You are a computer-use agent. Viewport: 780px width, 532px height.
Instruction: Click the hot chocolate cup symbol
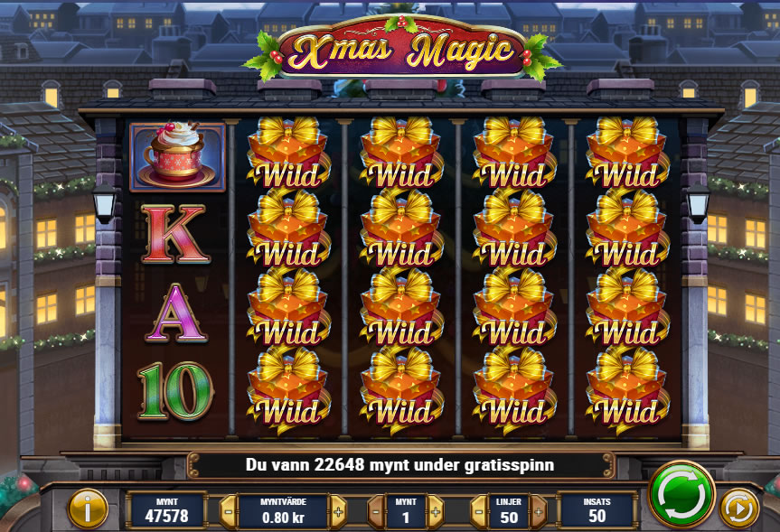[x=177, y=156]
